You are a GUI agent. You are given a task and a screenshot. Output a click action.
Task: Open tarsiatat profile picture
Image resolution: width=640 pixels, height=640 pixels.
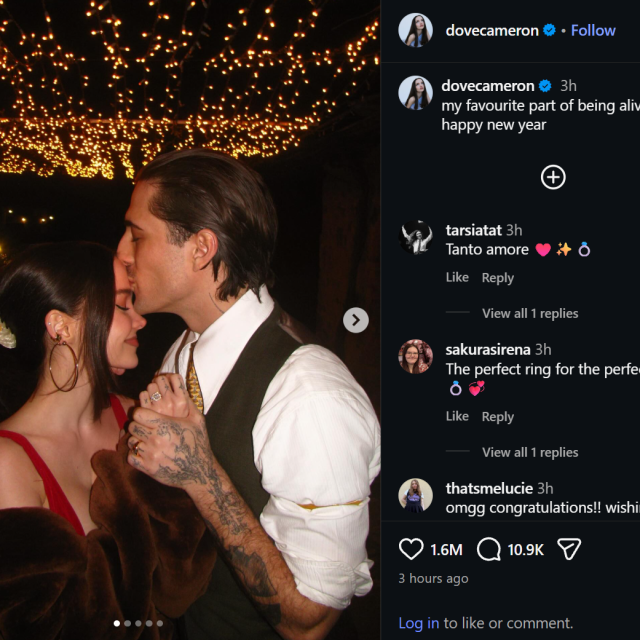(x=416, y=238)
